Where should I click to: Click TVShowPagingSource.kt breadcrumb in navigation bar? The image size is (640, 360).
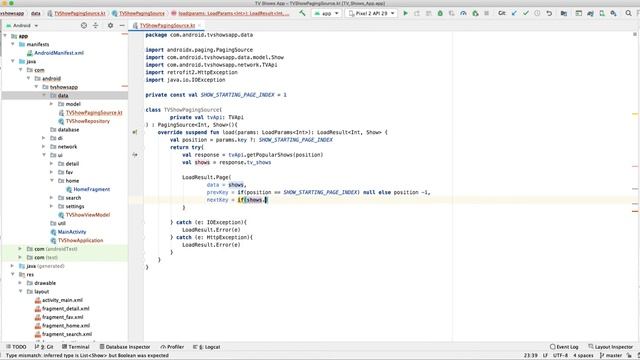tap(76, 13)
